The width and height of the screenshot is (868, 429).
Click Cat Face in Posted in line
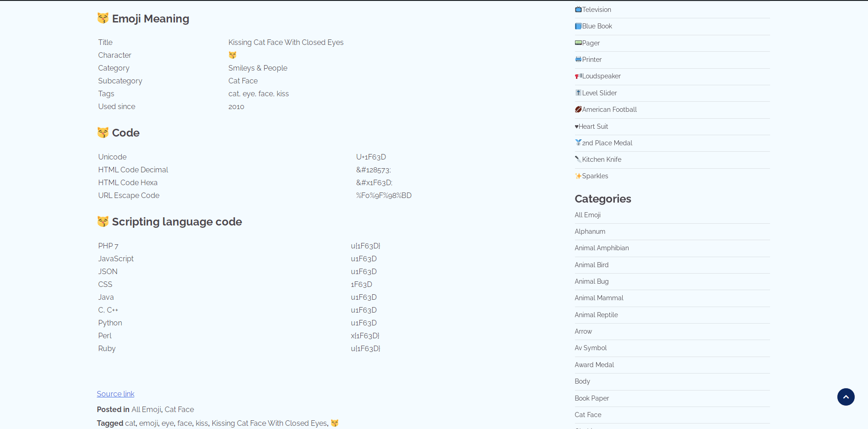click(x=179, y=409)
